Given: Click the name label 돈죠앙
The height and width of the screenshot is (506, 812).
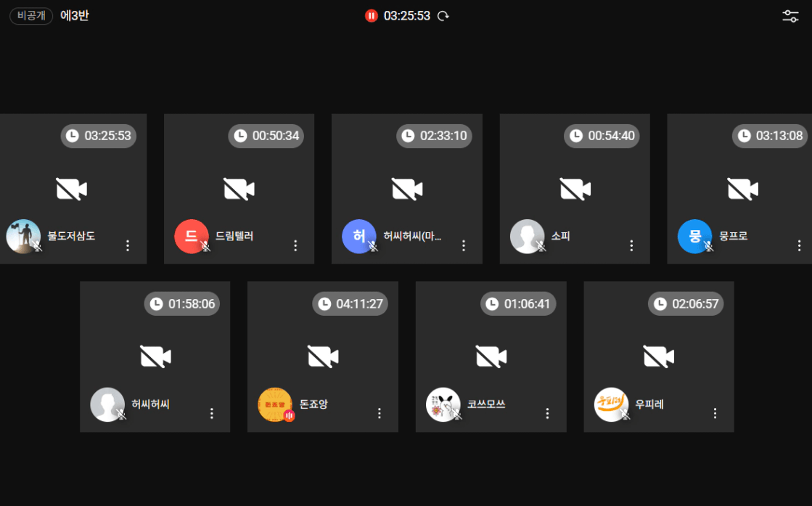Looking at the screenshot, I should coord(313,404).
